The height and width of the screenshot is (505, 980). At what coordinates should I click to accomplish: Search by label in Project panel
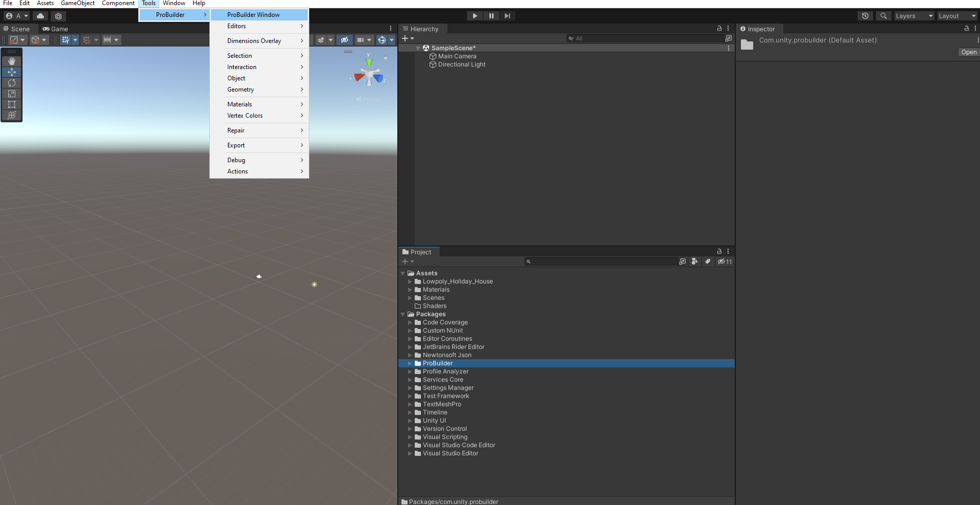[708, 261]
